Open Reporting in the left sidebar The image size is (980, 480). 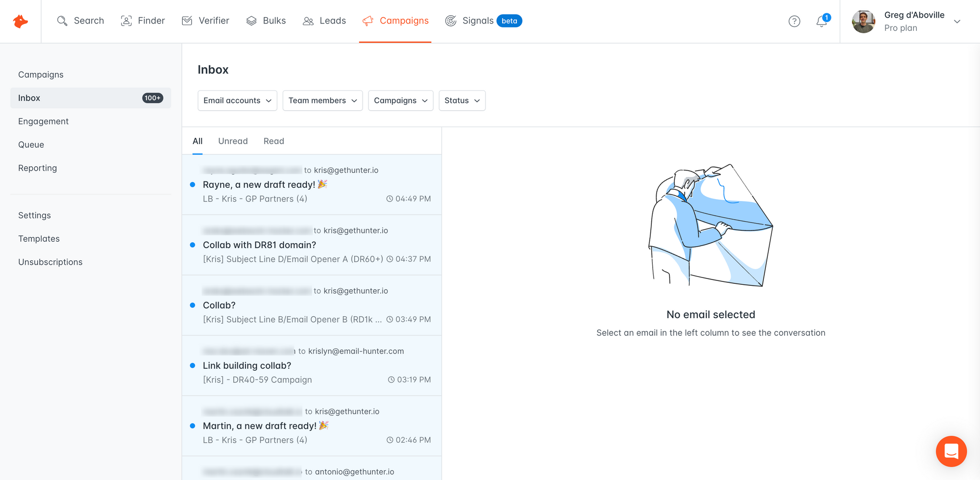point(37,168)
